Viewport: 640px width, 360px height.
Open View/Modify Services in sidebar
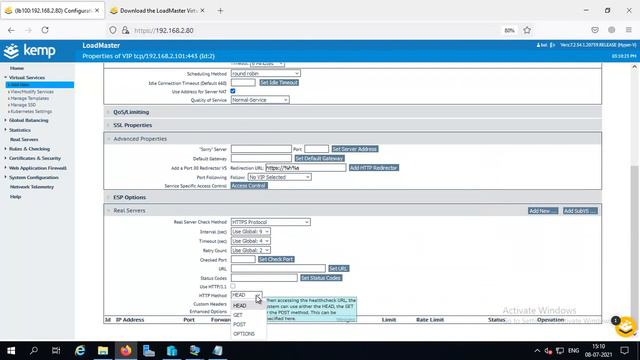pos(32,92)
